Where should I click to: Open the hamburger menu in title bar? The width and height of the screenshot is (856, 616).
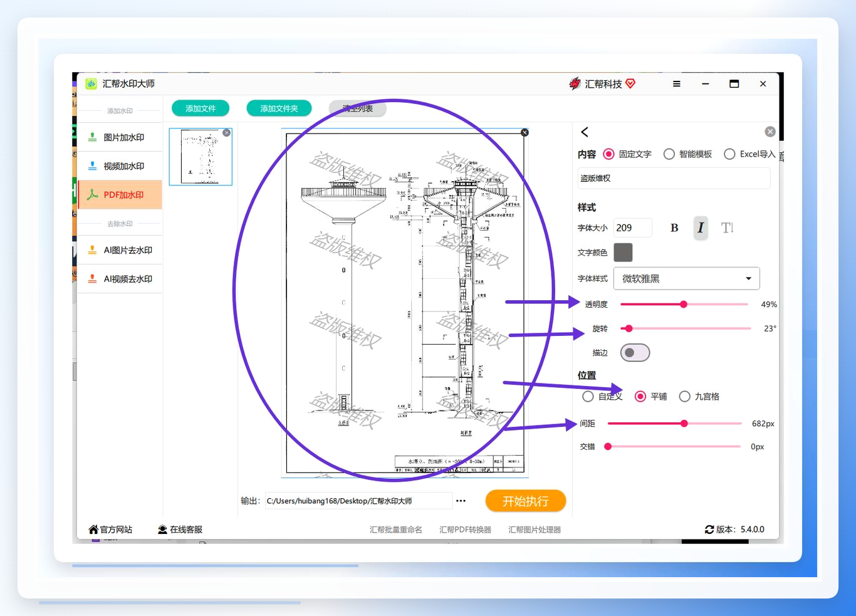pyautogui.click(x=676, y=84)
